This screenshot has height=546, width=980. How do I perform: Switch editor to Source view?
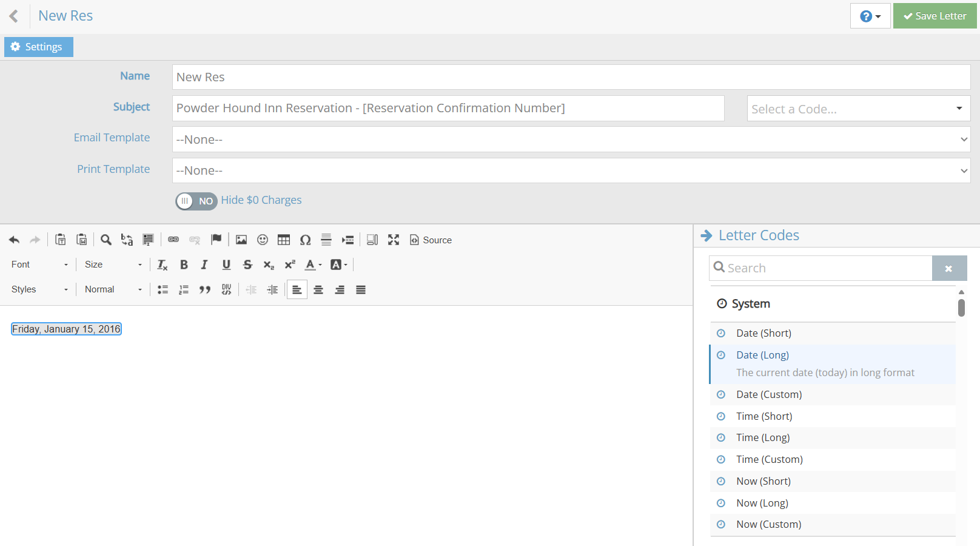431,240
